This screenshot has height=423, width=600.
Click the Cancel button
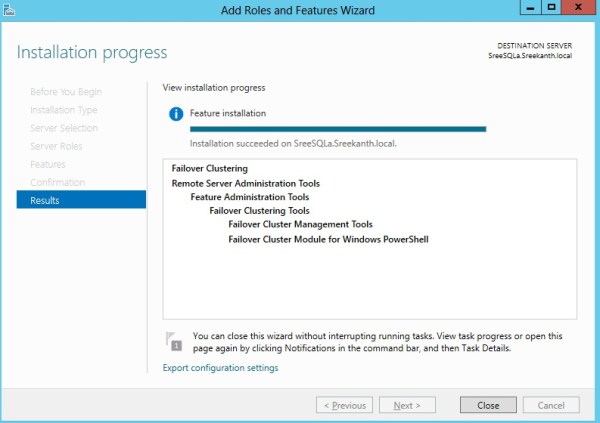[x=551, y=405]
